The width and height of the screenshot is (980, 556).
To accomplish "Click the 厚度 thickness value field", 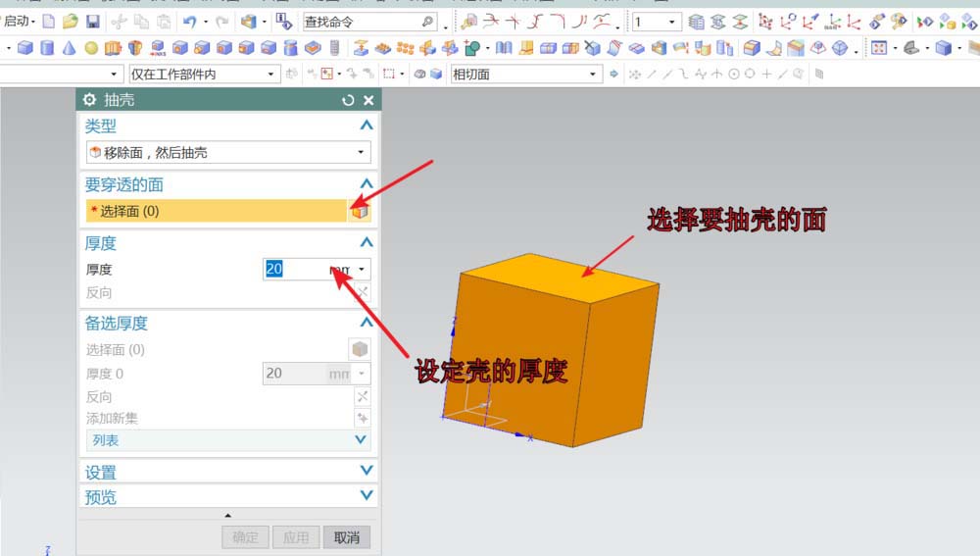I will tap(294, 269).
